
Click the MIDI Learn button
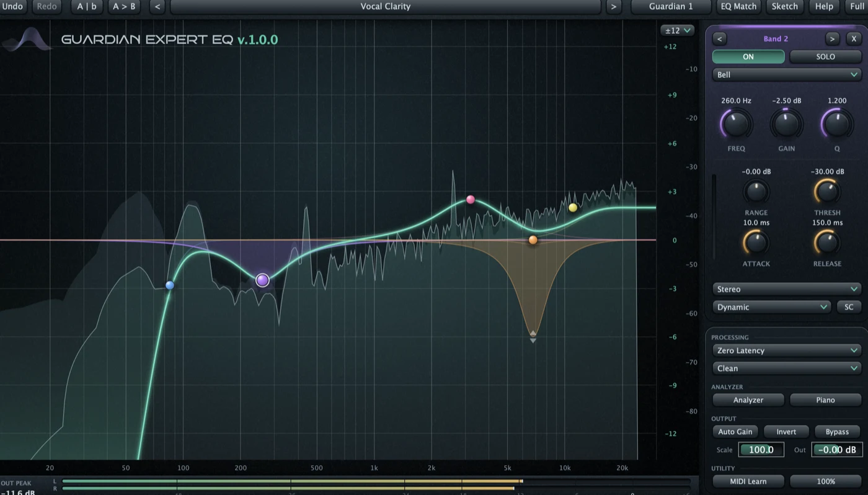point(748,481)
